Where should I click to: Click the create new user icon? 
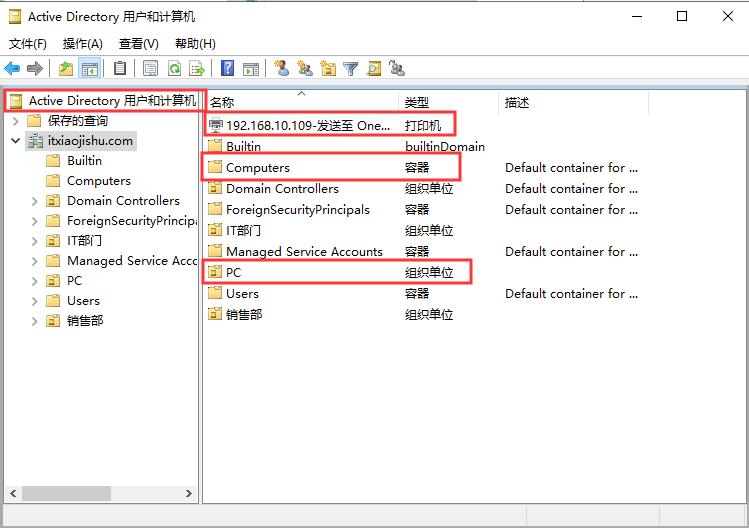[x=282, y=69]
